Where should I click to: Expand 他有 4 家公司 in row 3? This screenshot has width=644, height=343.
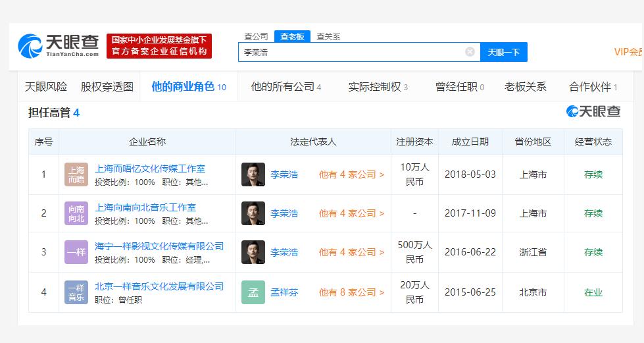pyautogui.click(x=351, y=252)
